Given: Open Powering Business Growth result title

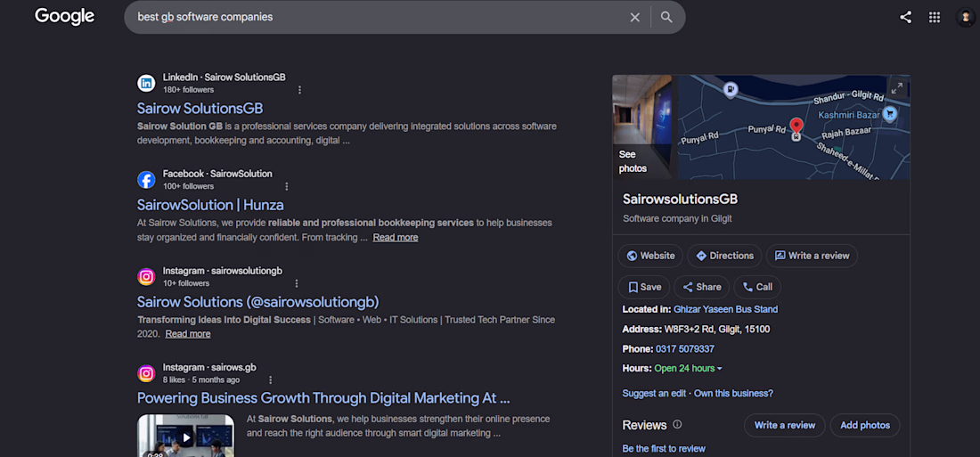Looking at the screenshot, I should (x=323, y=398).
